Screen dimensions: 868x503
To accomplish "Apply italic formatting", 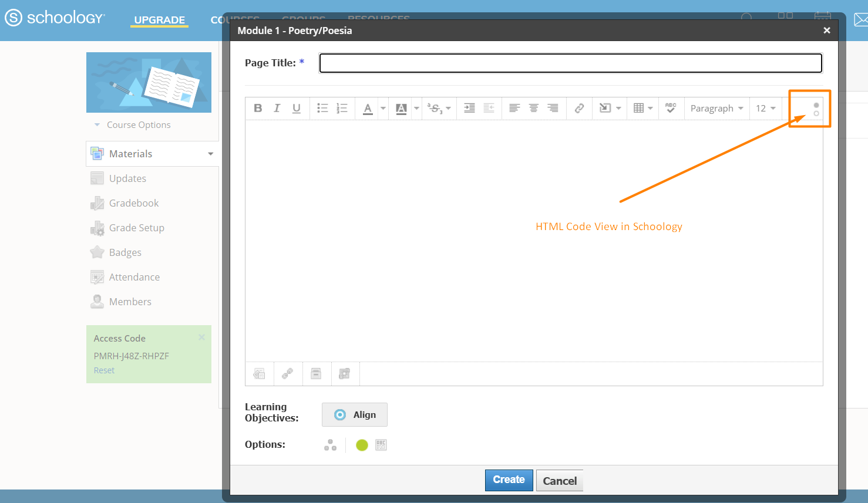I will pyautogui.click(x=277, y=108).
